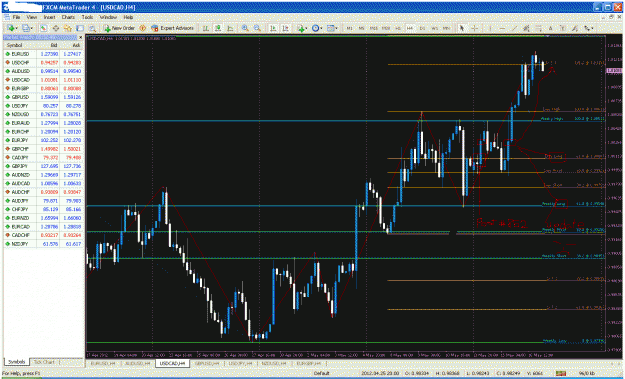The width and height of the screenshot is (625, 379).
Task: Select the Trendline drawing tool
Action: [515, 28]
